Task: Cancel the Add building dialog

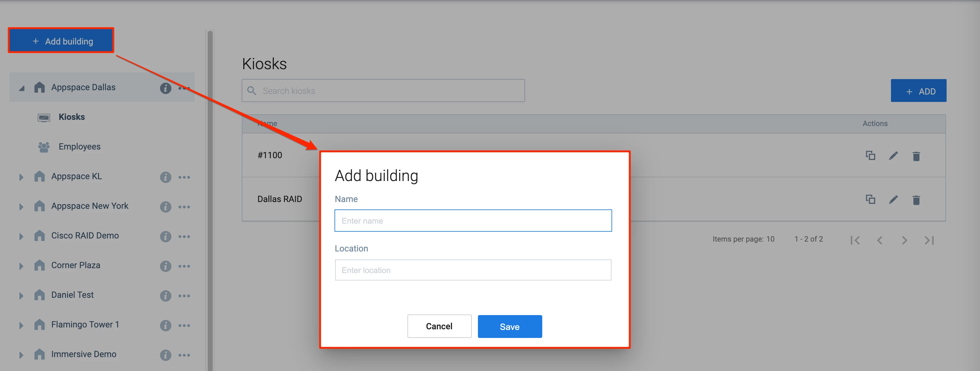Action: point(439,326)
